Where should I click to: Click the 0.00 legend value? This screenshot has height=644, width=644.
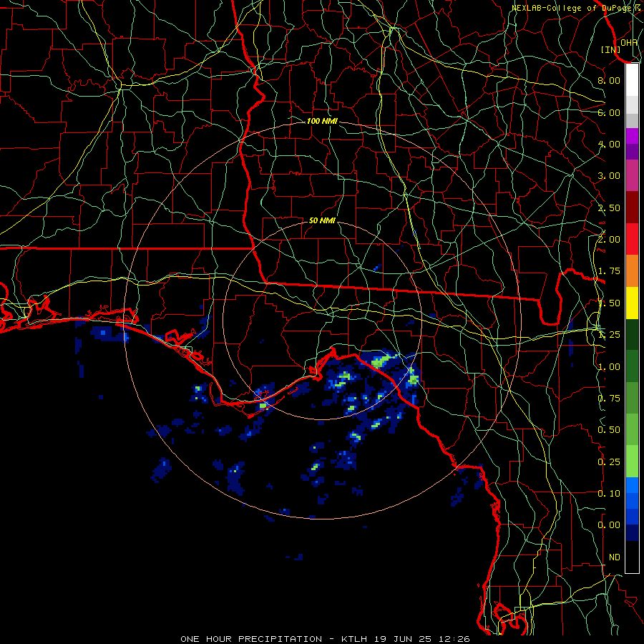609,525
